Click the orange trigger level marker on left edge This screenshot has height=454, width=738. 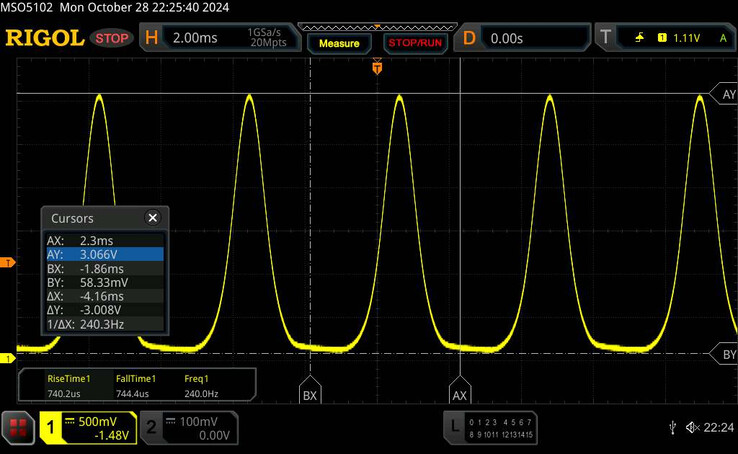click(7, 262)
